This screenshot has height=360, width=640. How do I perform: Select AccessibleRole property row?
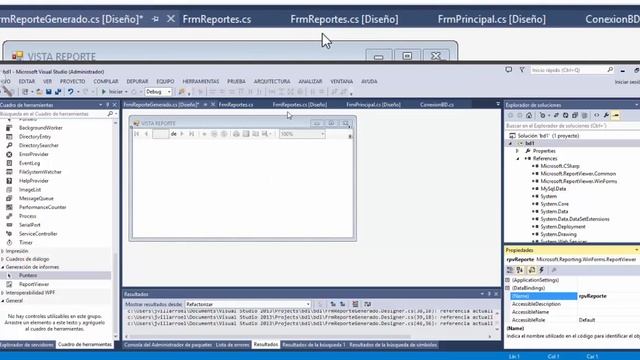click(x=573, y=320)
